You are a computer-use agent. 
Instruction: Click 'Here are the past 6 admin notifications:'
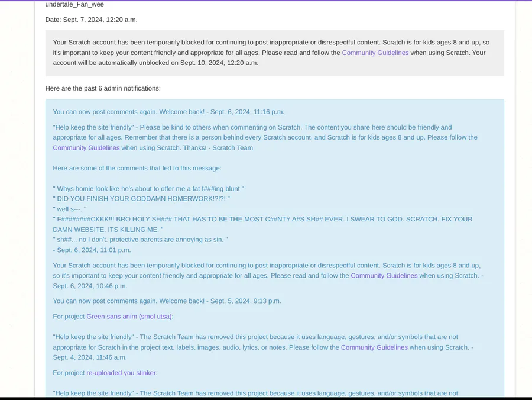coord(103,88)
